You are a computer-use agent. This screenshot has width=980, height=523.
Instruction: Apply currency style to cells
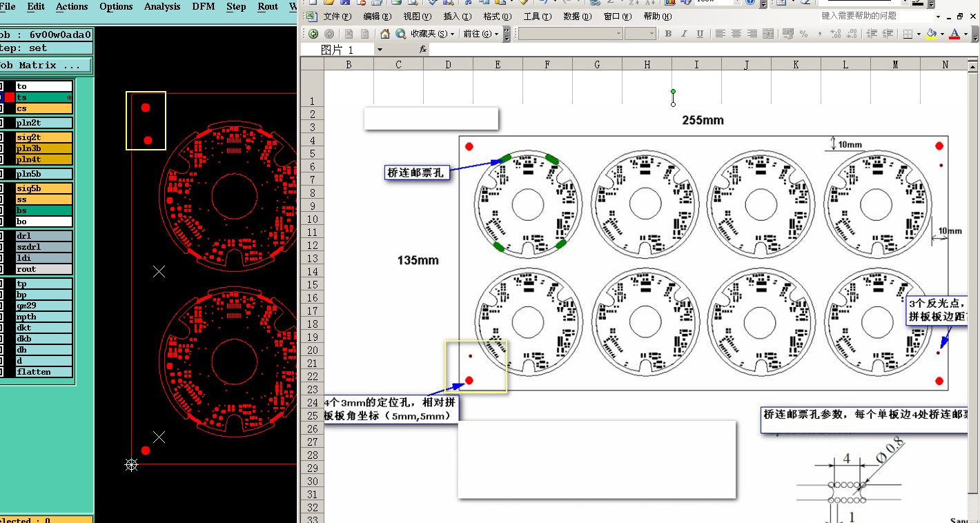(x=788, y=33)
